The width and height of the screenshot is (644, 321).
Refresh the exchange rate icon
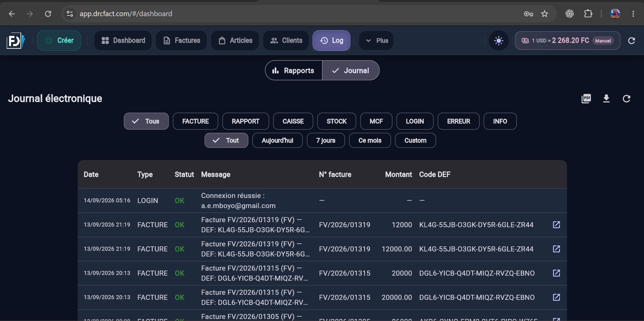632,41
